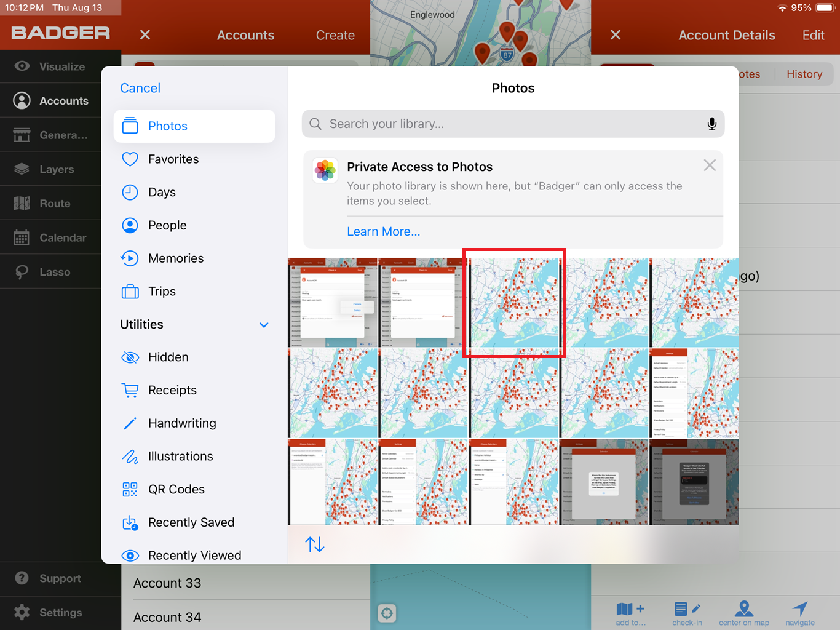Open the Support question mark icon

tap(22, 578)
